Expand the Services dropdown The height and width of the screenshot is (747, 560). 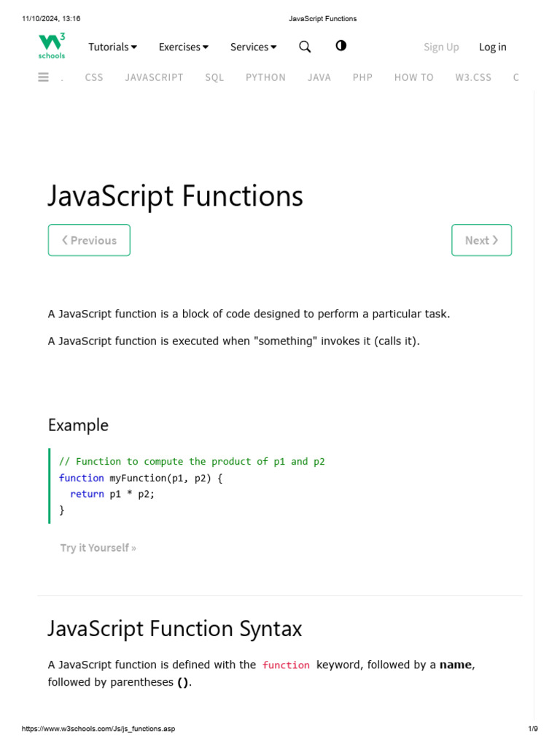click(x=253, y=47)
